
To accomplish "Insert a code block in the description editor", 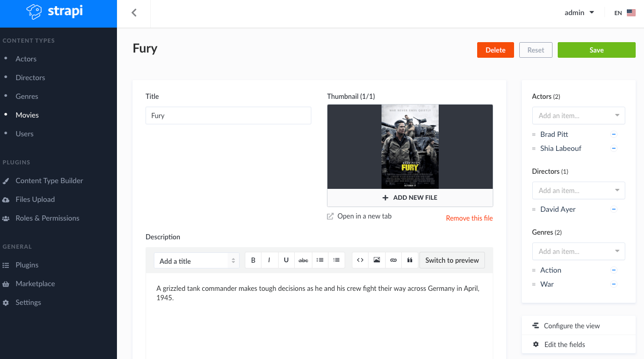I will click(x=360, y=260).
